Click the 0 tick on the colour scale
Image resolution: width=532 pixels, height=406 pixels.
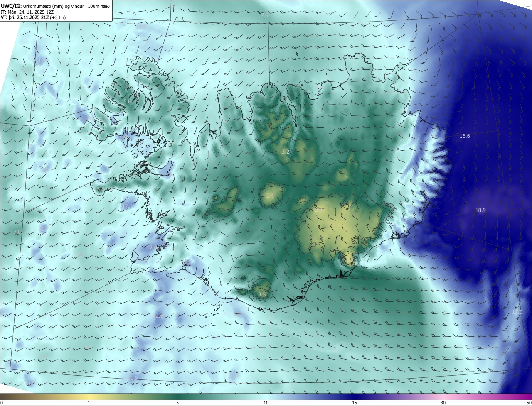point(2,403)
